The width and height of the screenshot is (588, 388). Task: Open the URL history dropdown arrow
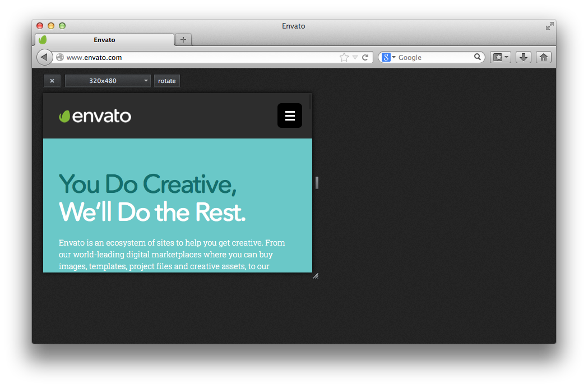click(x=355, y=57)
